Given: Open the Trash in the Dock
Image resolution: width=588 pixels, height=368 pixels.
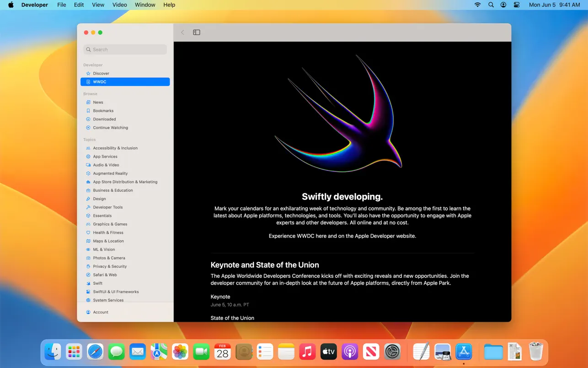Looking at the screenshot, I should (536, 352).
